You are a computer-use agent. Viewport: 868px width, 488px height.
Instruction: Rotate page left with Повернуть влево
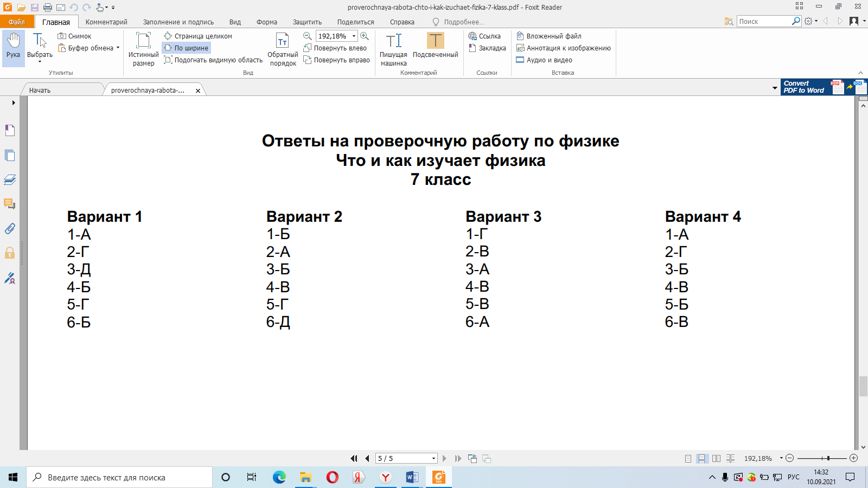click(x=335, y=48)
